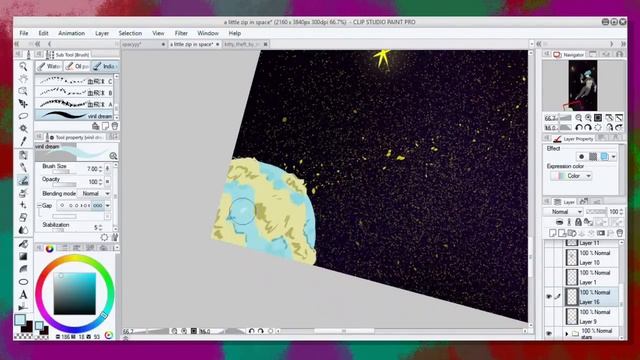Screen dimensions: 640x360
Task: Select the Operation object tool
Action: point(23,91)
